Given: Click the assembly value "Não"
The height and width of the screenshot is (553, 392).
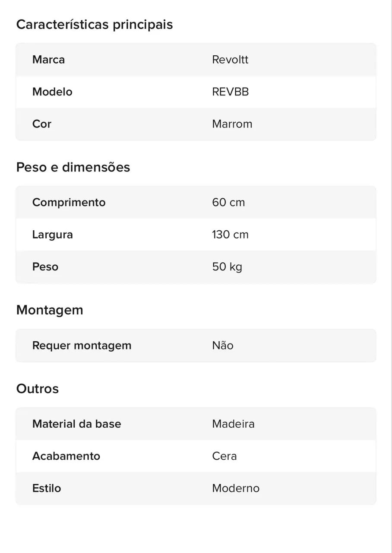Looking at the screenshot, I should [223, 345].
